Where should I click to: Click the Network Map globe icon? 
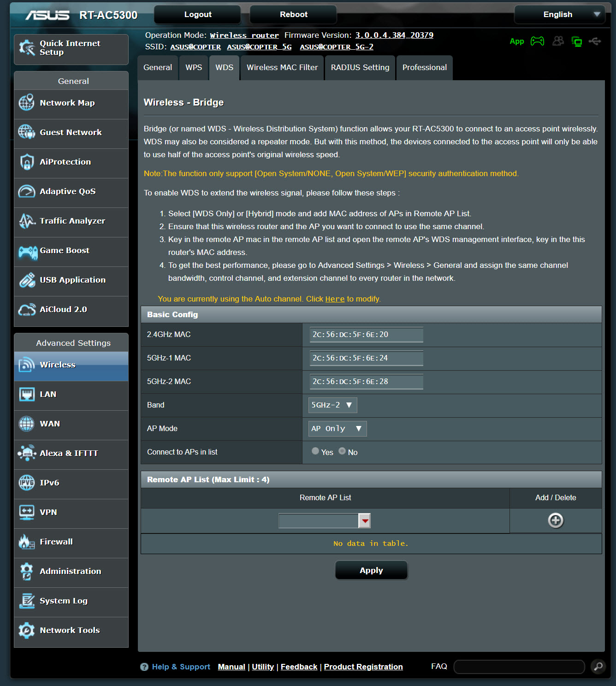tap(27, 103)
